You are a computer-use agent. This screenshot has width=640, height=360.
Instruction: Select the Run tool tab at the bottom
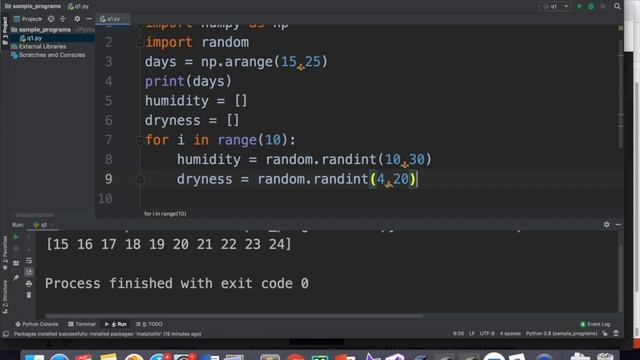click(x=116, y=324)
